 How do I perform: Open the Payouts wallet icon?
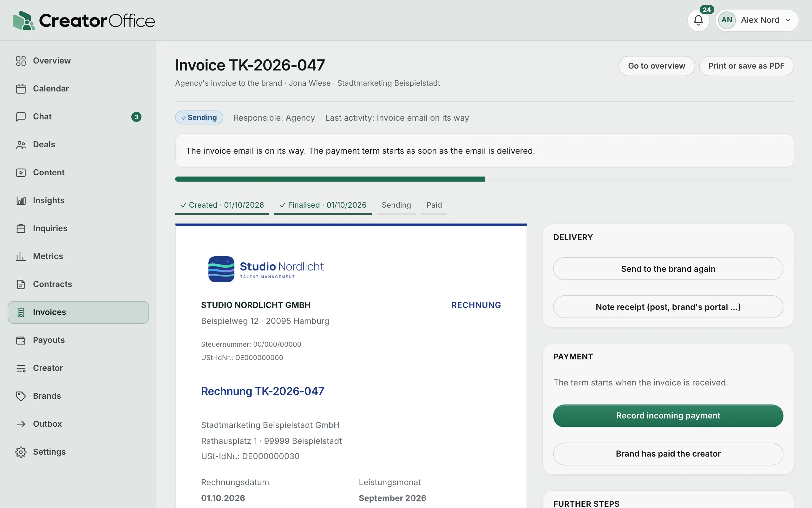click(21, 340)
